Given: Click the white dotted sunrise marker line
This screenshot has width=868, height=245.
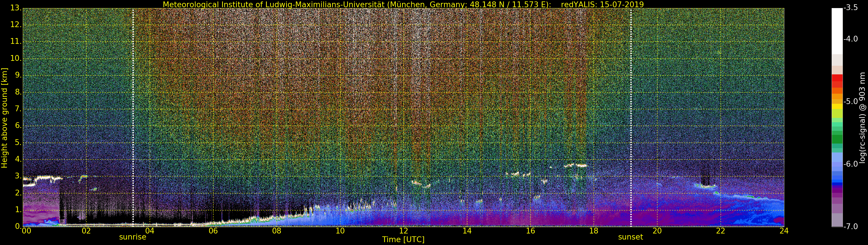Looking at the screenshot, I should [x=133, y=117].
